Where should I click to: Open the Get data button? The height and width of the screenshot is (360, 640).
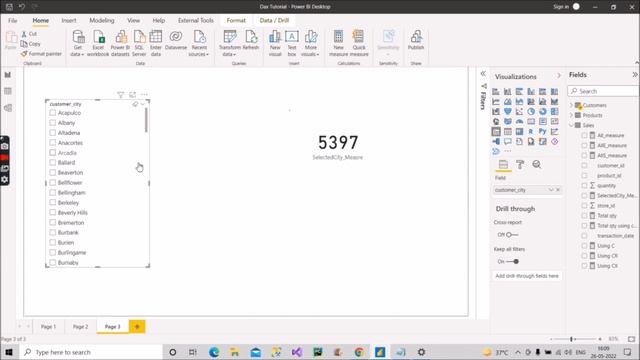[x=78, y=43]
